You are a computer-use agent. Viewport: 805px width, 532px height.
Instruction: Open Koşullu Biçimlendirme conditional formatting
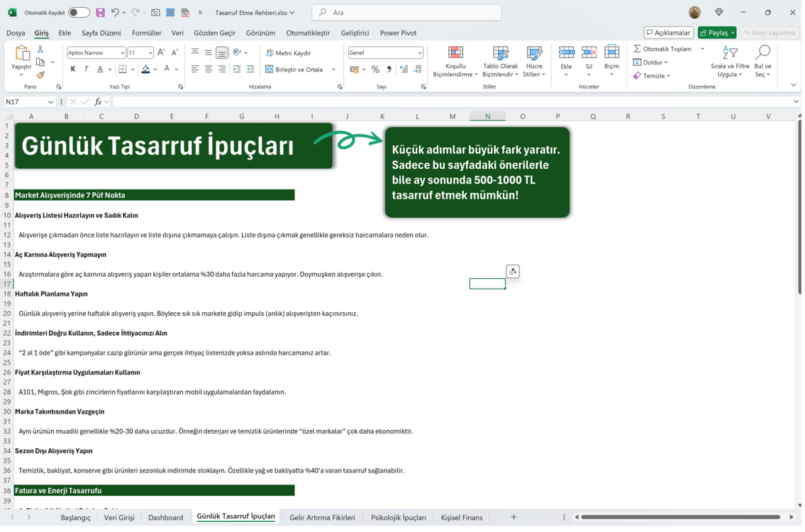click(x=455, y=62)
